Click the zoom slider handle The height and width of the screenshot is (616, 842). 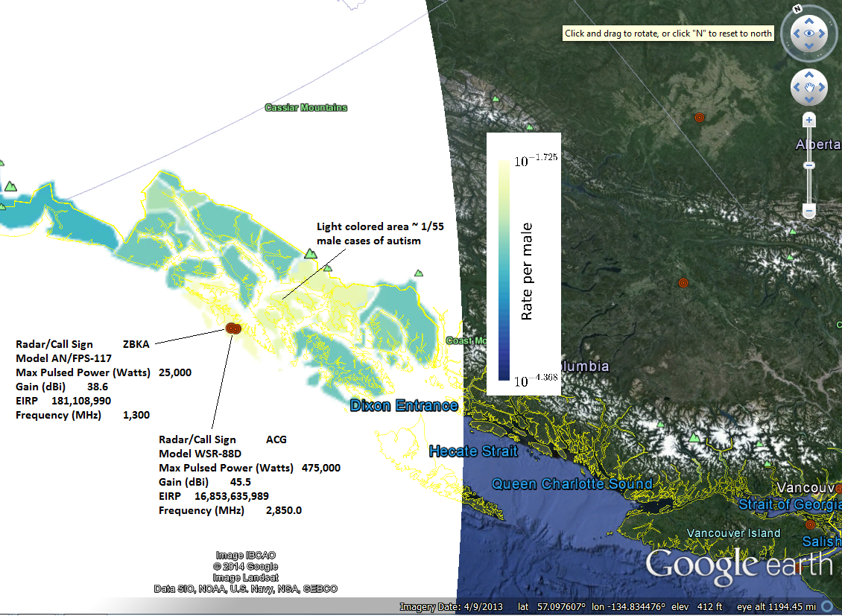coord(809,165)
